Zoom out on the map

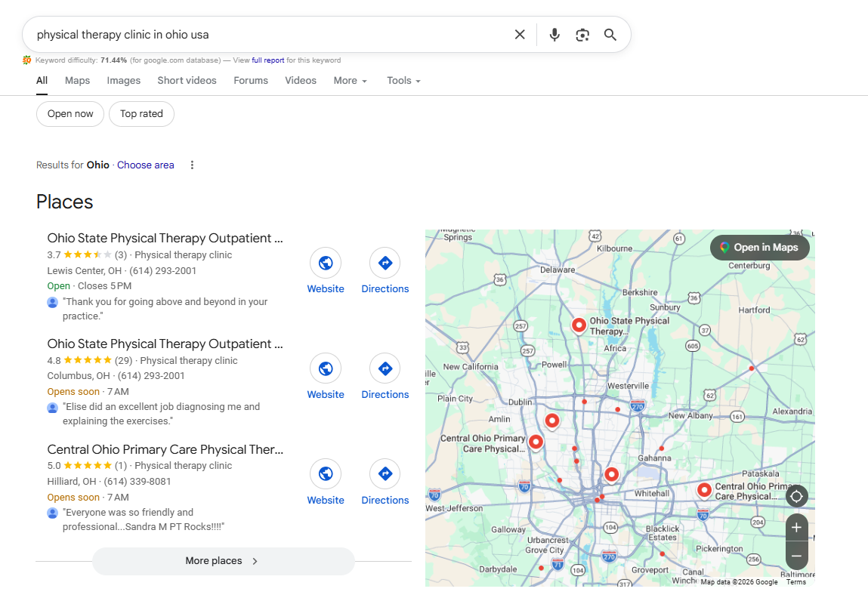coord(796,556)
